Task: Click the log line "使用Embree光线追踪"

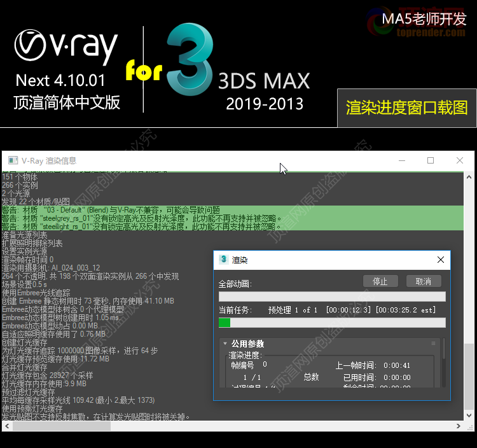Action: 36,293
